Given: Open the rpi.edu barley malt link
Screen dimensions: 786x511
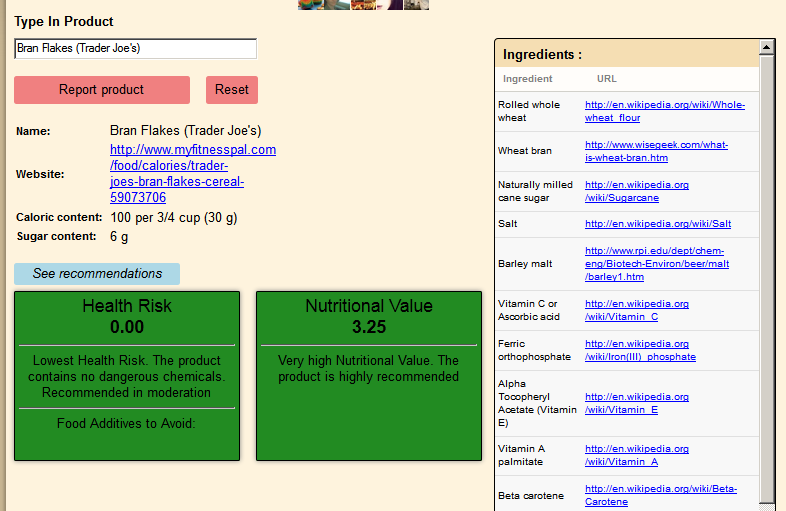Looking at the screenshot, I should click(x=657, y=264).
